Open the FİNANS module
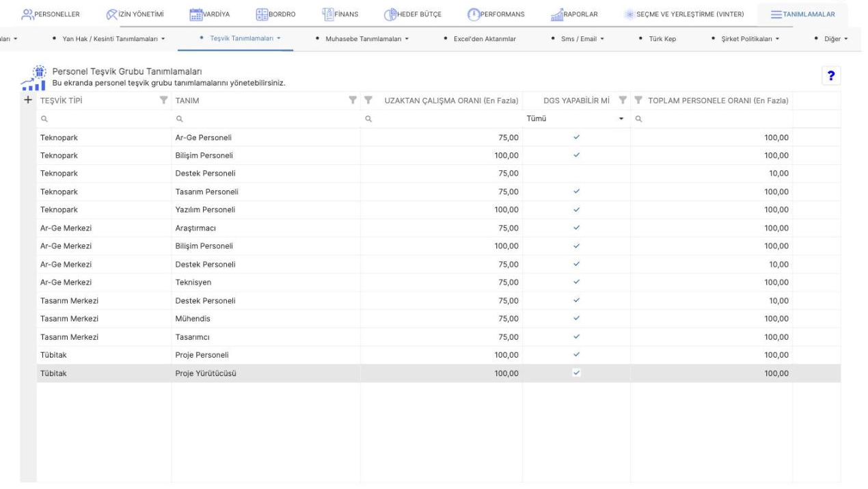The image size is (868, 489). (340, 14)
